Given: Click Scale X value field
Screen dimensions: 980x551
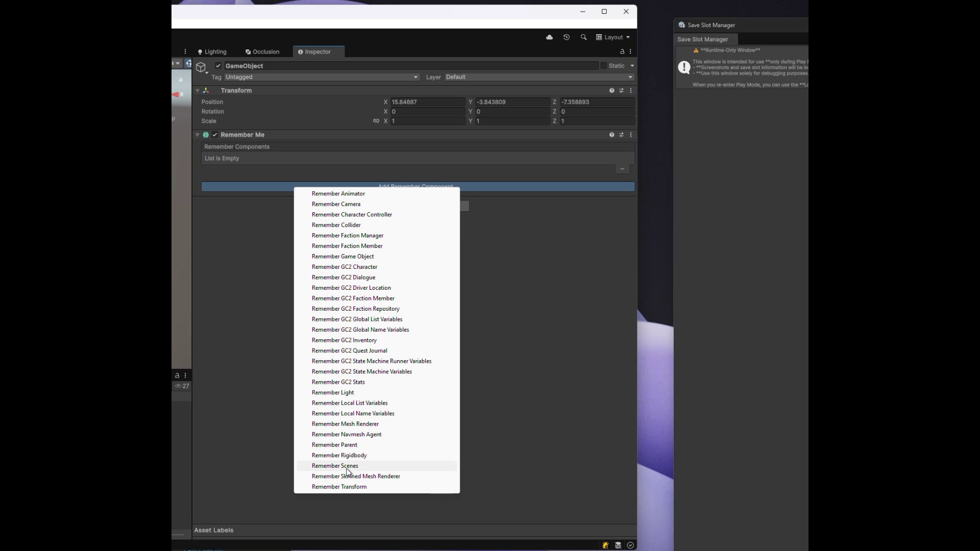Looking at the screenshot, I should pyautogui.click(x=428, y=121).
